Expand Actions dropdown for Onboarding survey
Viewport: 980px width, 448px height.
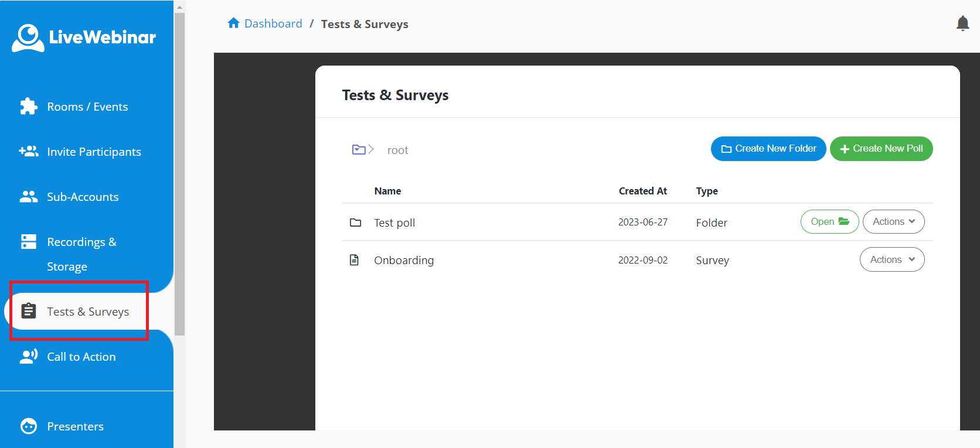point(891,259)
